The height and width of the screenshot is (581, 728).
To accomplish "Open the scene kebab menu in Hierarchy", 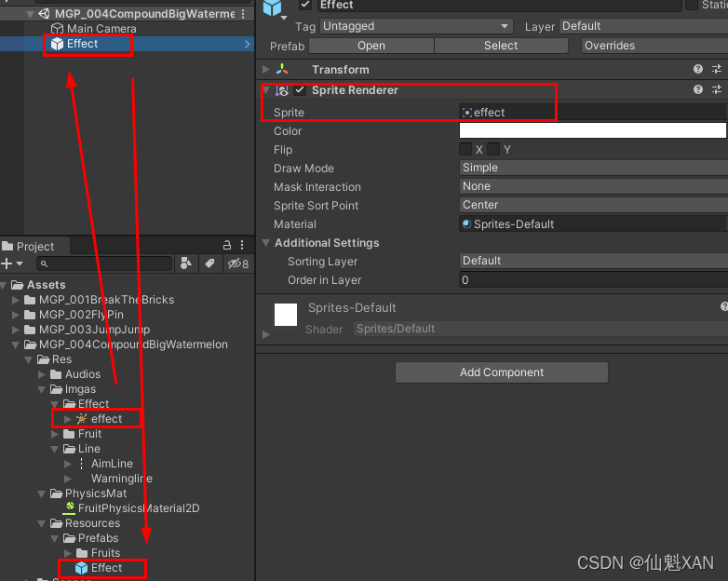I will point(243,14).
